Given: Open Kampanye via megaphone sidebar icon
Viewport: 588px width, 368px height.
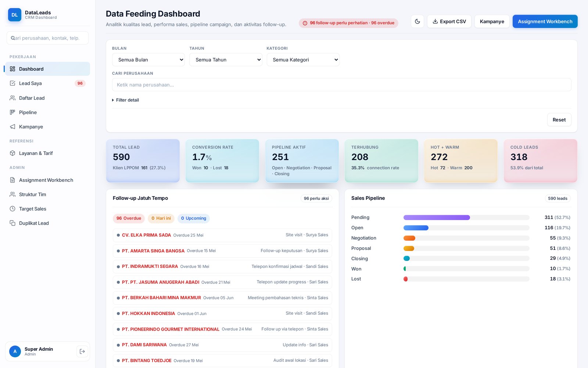Looking at the screenshot, I should click(x=12, y=127).
